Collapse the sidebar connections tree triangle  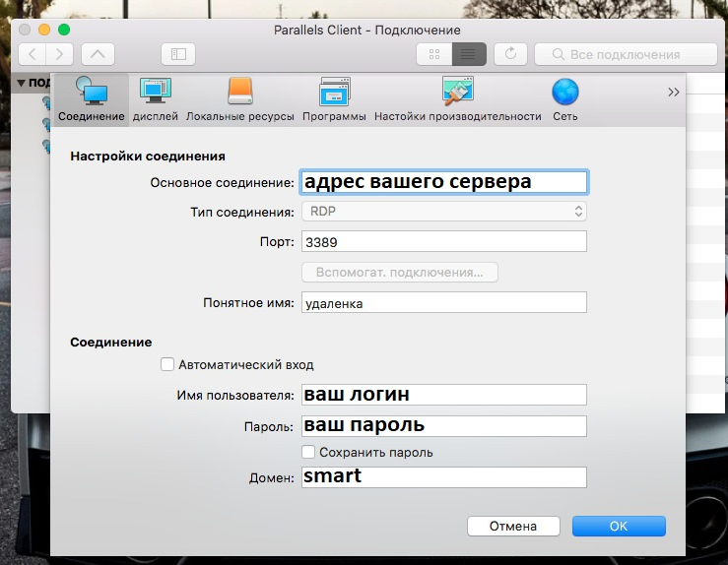(22, 84)
